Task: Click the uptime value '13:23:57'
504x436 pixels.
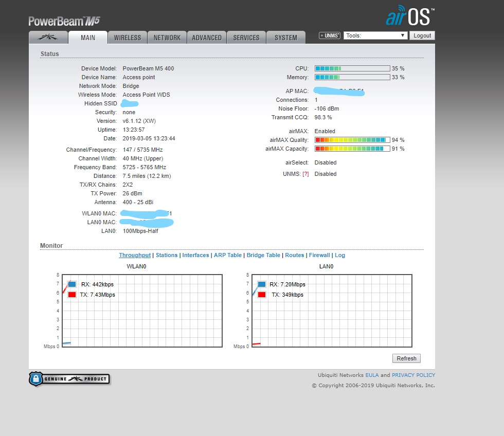Action: [134, 130]
